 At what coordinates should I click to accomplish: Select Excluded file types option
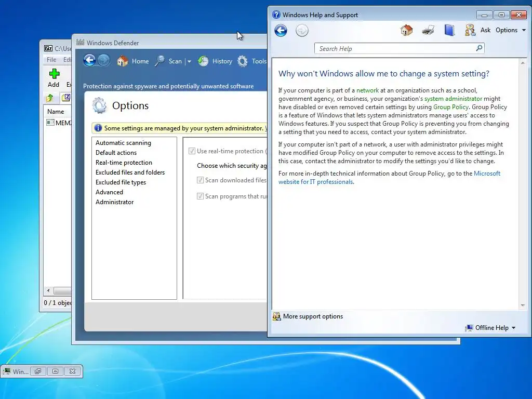click(121, 182)
